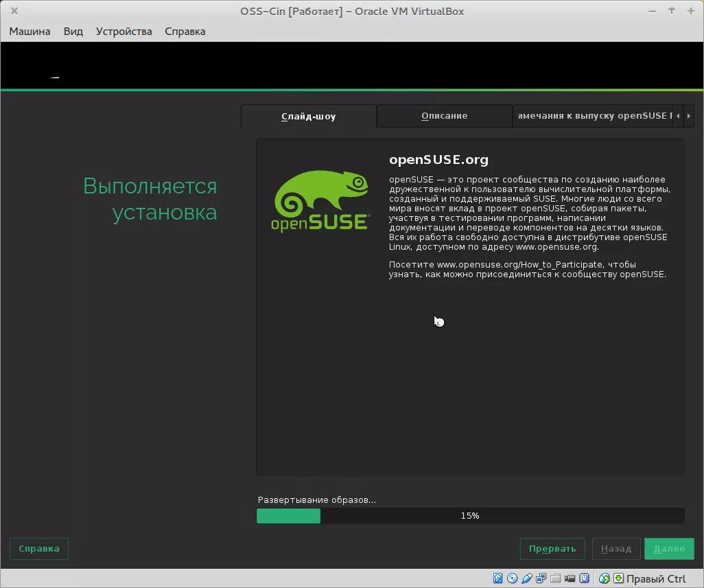Click the Развертывание образов status text
704x588 pixels.
(317, 499)
